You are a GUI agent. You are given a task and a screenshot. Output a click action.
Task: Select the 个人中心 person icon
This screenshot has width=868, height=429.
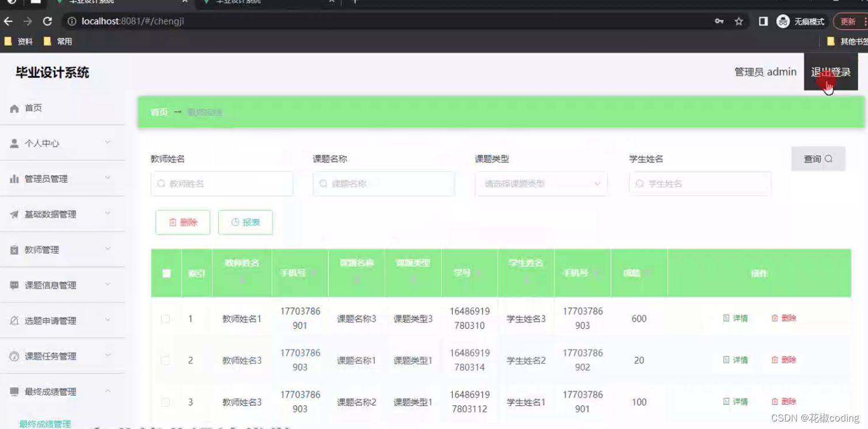14,143
